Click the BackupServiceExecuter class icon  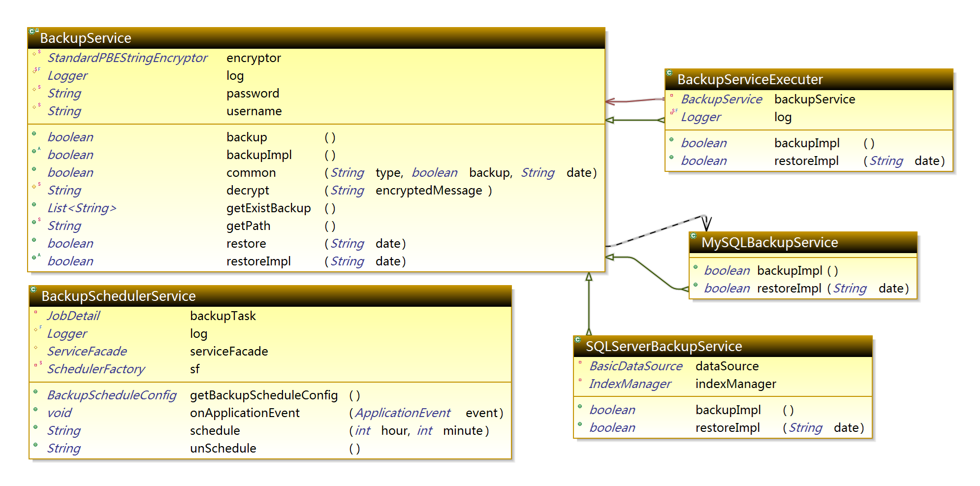click(x=669, y=73)
